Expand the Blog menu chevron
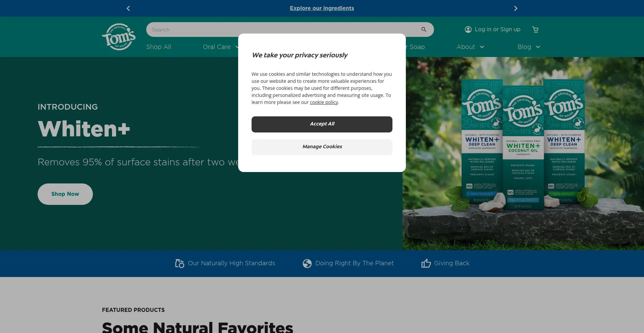Viewport: 644px width, 333px height. (x=538, y=47)
